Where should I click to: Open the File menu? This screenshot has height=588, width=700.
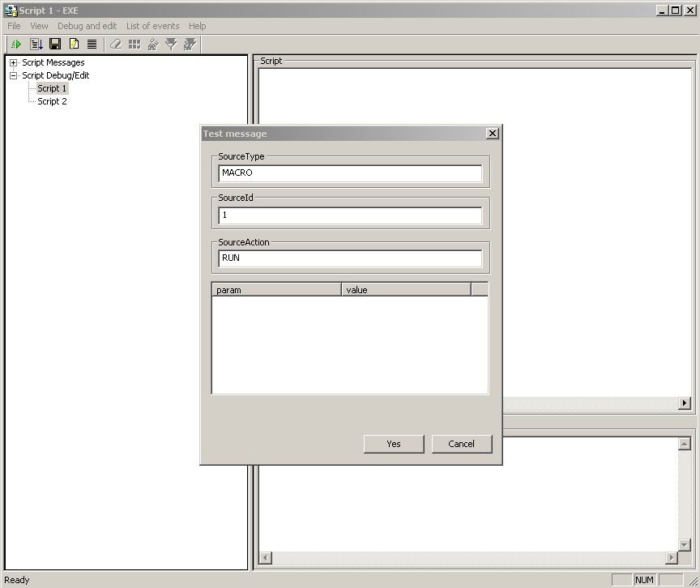[x=14, y=26]
